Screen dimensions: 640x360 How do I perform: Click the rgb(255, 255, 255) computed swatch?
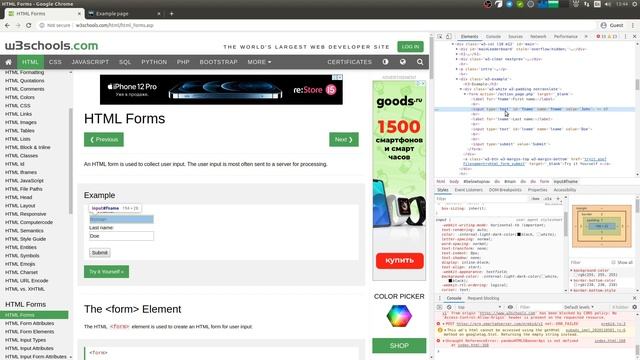[x=576, y=275]
